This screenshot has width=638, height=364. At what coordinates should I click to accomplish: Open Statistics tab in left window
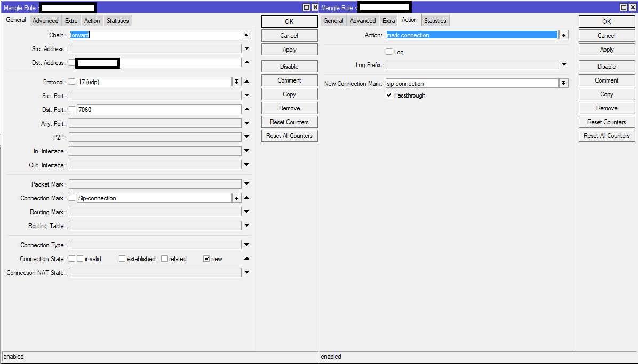(117, 21)
